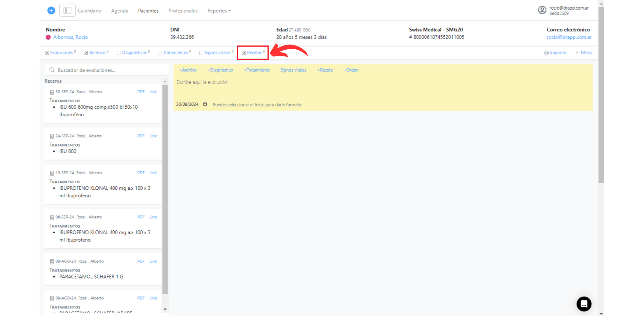The width and height of the screenshot is (644, 316).
Task: Toggle the sidebar panel icon
Action: 67,11
